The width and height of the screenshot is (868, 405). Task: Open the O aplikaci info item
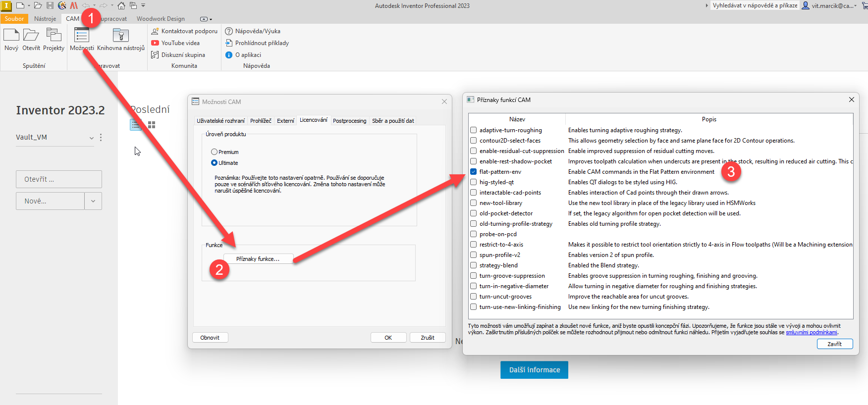tap(248, 55)
